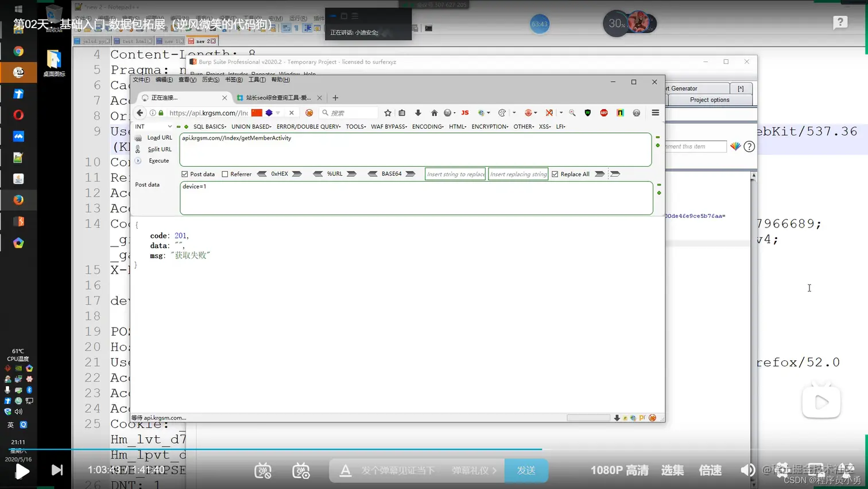Mute video with speaker icon

(748, 470)
